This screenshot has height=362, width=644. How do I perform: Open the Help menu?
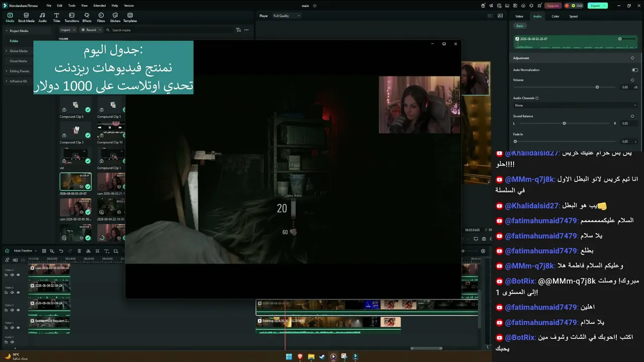click(x=115, y=6)
